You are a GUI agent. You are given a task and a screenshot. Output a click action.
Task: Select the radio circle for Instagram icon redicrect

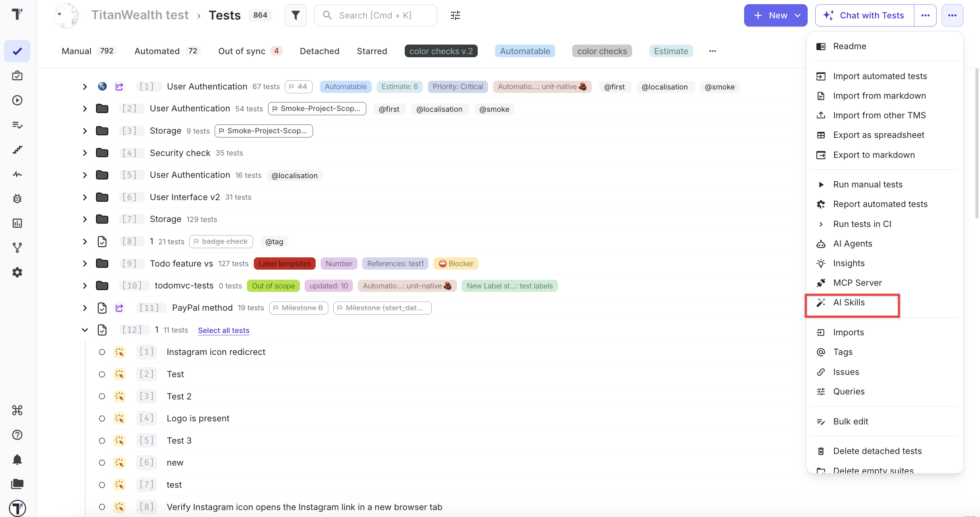tap(102, 352)
